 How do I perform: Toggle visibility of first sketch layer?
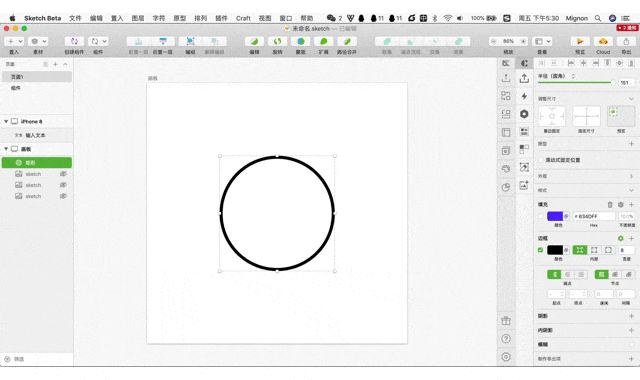[63, 174]
